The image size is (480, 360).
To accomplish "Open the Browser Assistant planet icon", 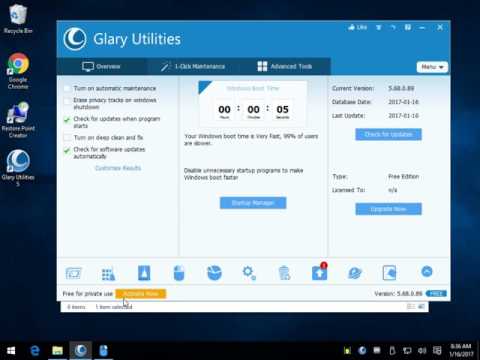I will coord(355,273).
